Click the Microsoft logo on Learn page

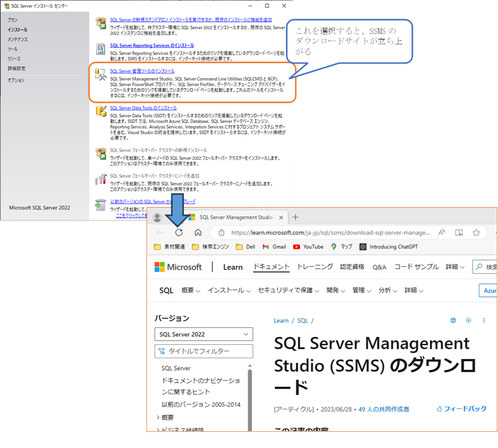[178, 267]
